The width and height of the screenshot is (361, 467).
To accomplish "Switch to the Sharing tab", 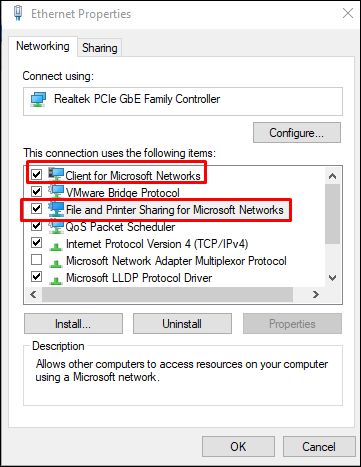I will 100,48.
